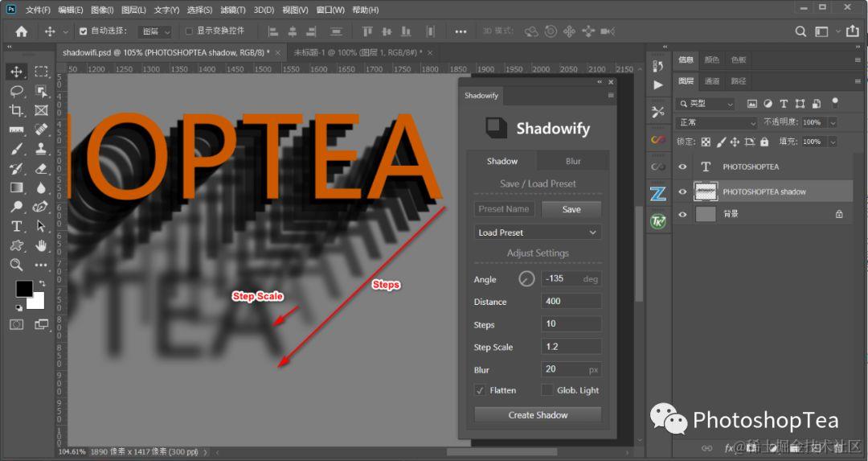Open the 图层 auto-select target dropdown
868x461 pixels.
(154, 31)
